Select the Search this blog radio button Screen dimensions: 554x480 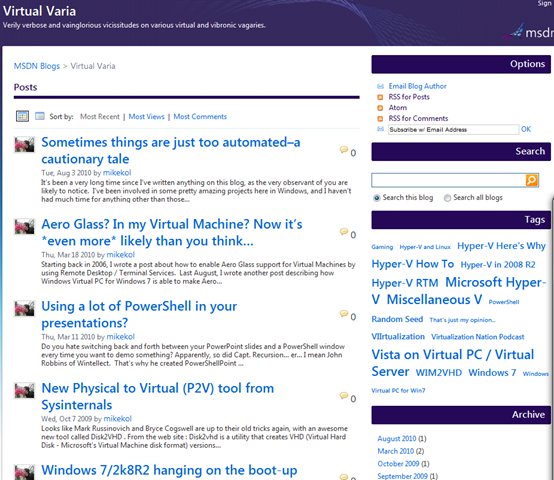pos(377,198)
